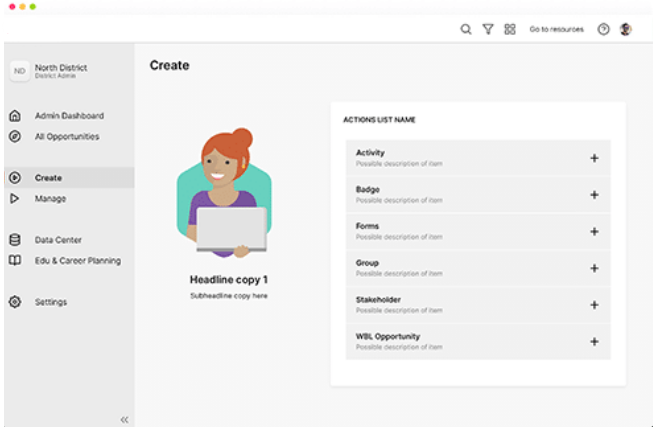
Task: Click the help question mark icon
Action: [603, 30]
